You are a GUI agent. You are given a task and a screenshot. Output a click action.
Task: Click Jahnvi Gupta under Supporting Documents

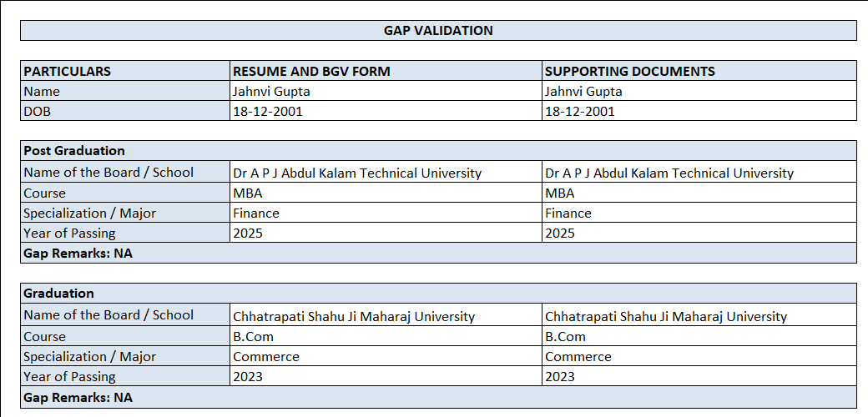click(699, 91)
